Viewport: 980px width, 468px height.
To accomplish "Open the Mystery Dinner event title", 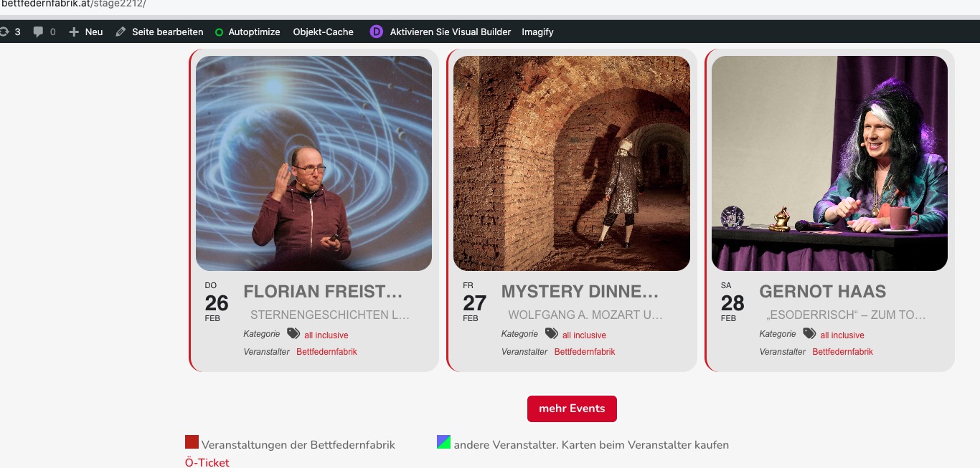I will (x=580, y=292).
